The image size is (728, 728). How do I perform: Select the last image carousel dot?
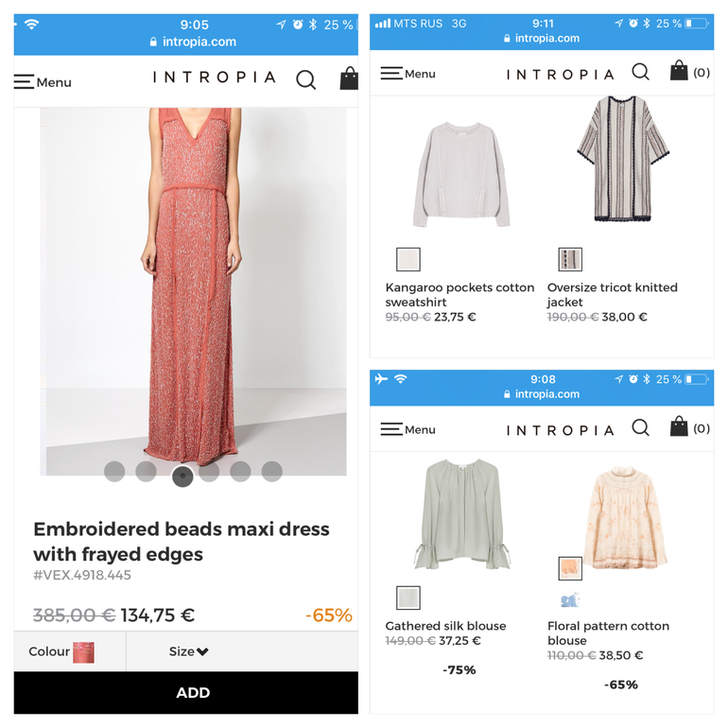[x=271, y=471]
